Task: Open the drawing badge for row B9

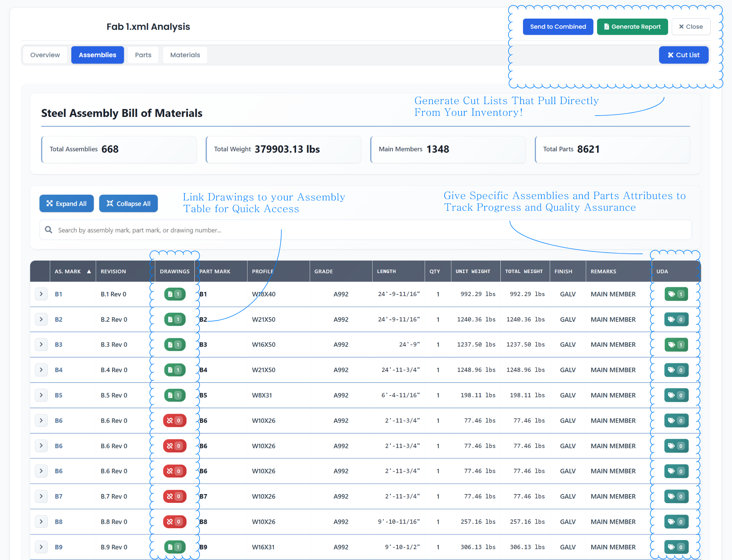Action: click(x=174, y=547)
